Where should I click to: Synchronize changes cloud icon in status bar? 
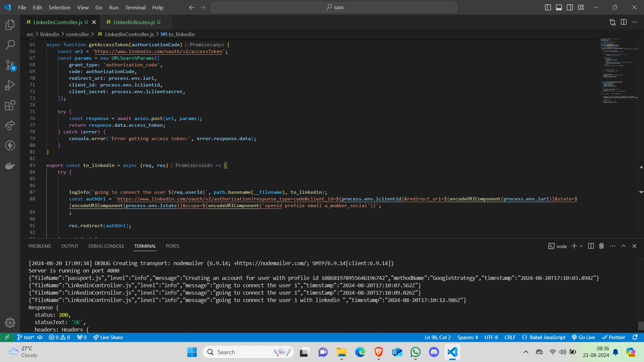pos(40,337)
